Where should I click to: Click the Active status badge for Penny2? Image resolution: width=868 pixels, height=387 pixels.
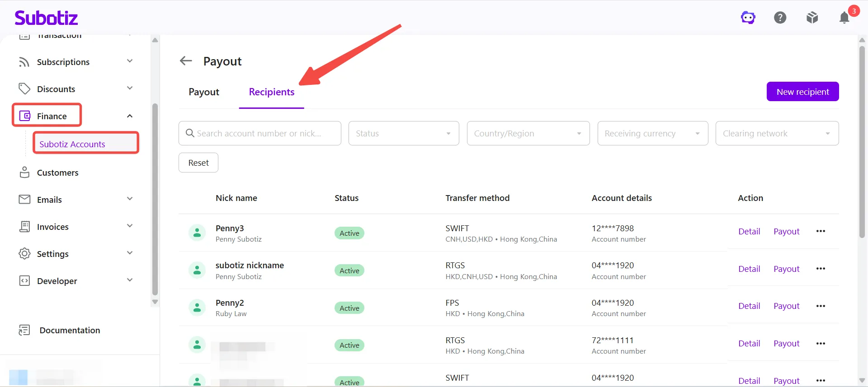[x=349, y=308]
